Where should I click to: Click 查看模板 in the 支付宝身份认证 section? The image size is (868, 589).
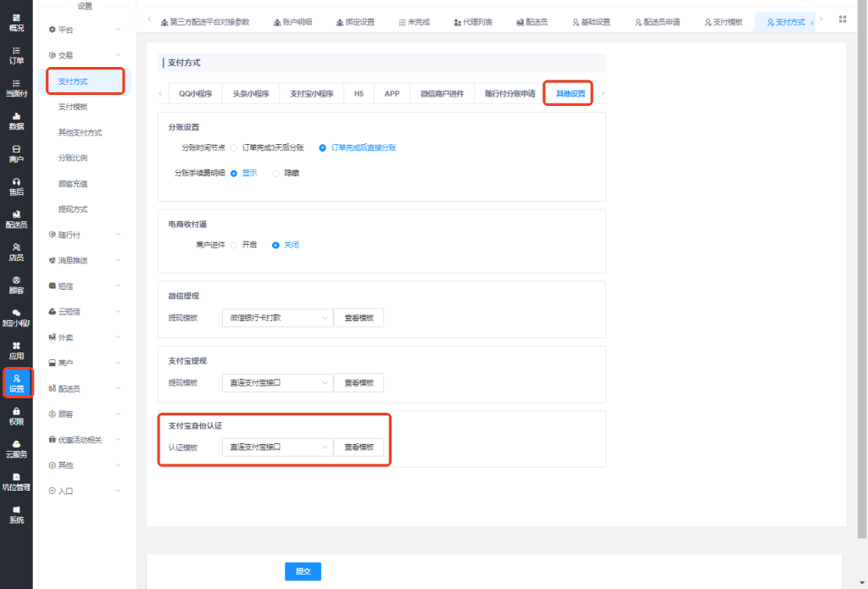(359, 447)
